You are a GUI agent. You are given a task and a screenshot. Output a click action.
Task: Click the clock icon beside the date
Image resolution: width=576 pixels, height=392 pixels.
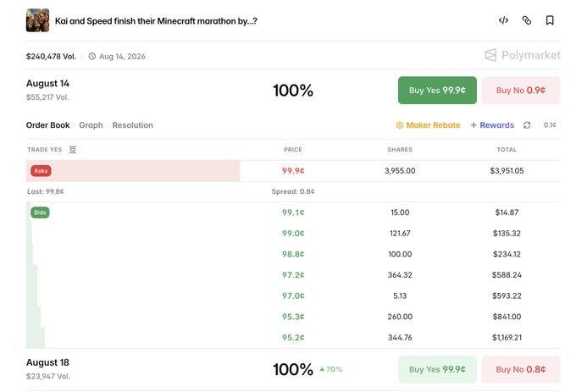[92, 56]
